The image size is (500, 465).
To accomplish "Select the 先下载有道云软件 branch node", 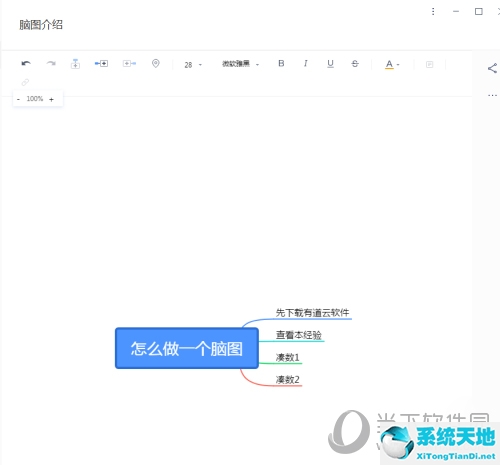I will [312, 313].
